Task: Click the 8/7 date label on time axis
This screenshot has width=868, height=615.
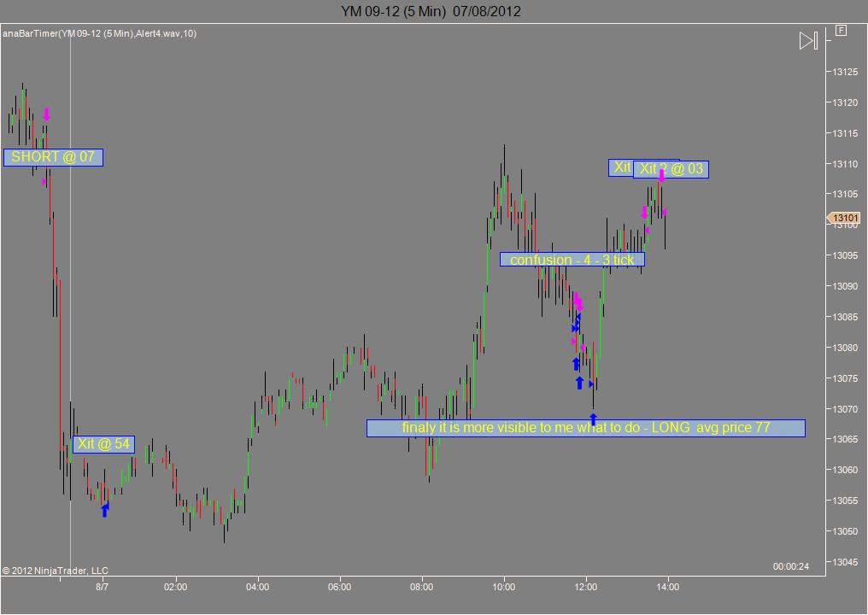Action: click(102, 587)
